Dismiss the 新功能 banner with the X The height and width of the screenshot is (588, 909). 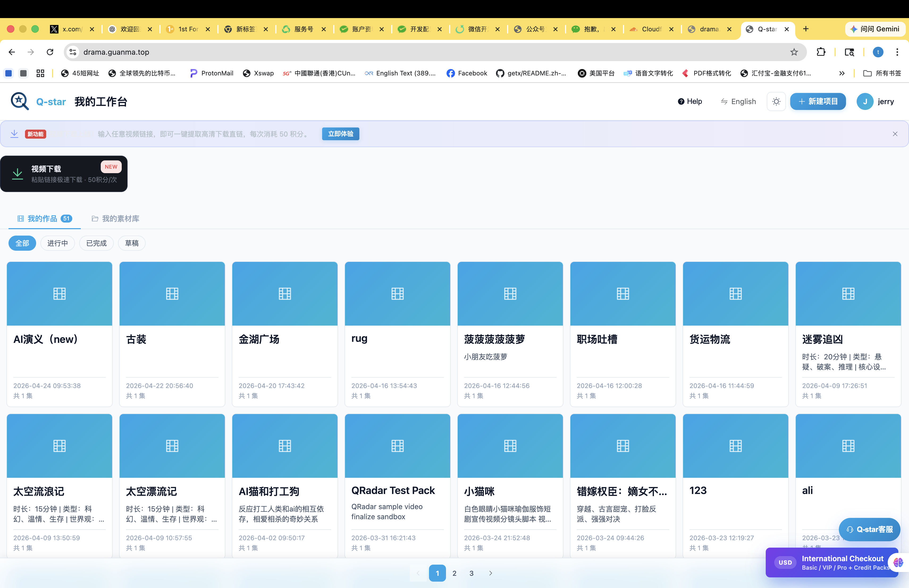[x=895, y=134]
